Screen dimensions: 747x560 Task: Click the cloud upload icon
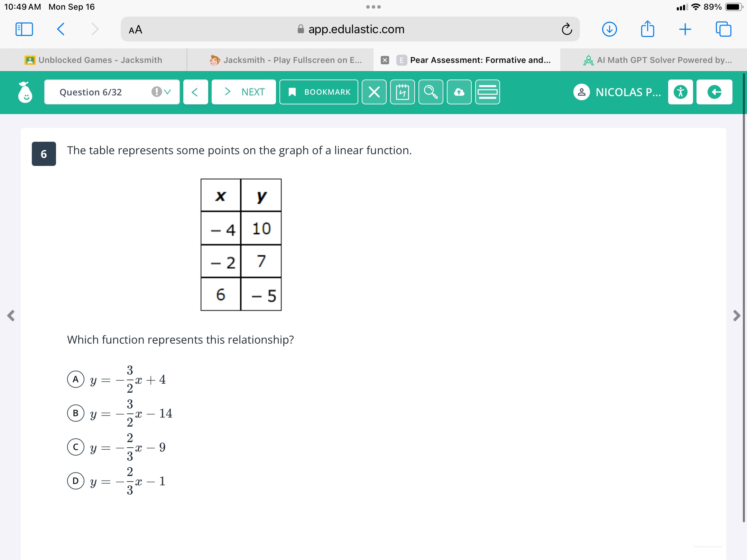[459, 92]
